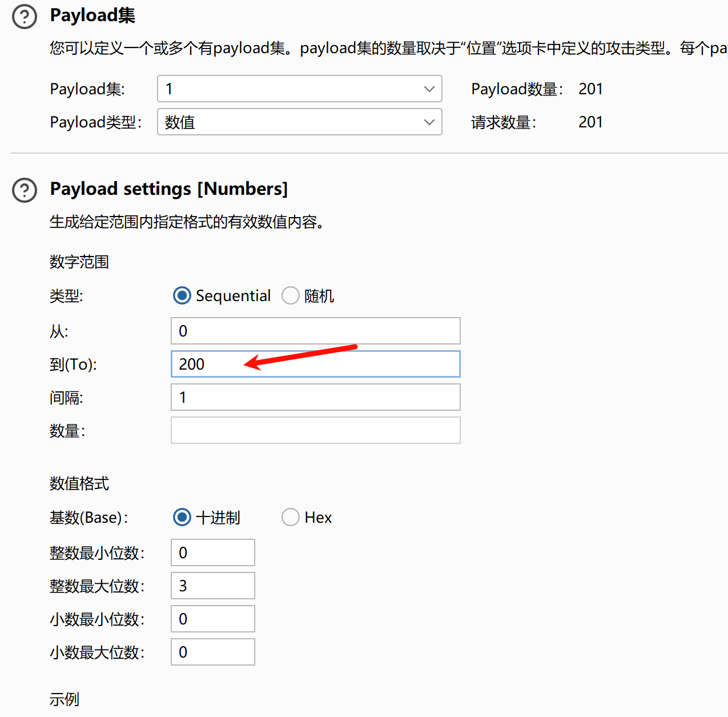The image size is (728, 717).
Task: Switch the number base to Hex
Action: pyautogui.click(x=291, y=517)
